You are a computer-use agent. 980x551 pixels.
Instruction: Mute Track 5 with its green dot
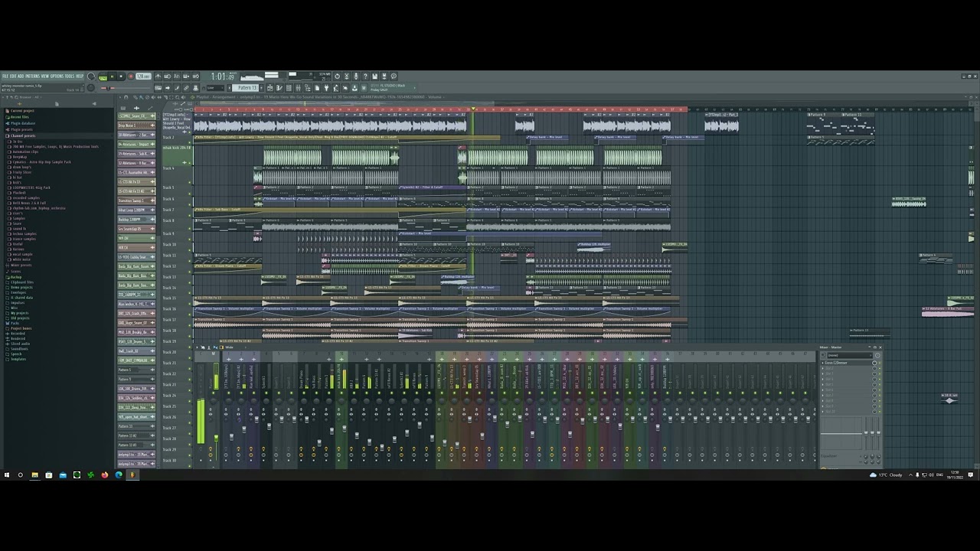point(189,194)
